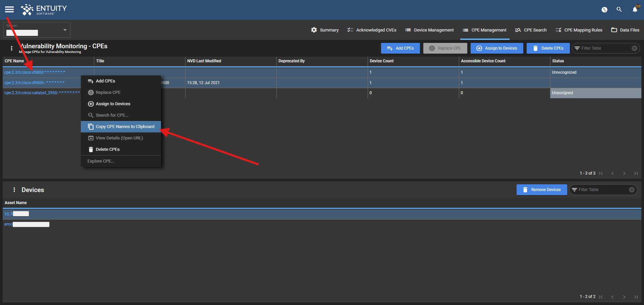Click the Remove Devices button
The width and height of the screenshot is (644, 305).
click(x=542, y=190)
